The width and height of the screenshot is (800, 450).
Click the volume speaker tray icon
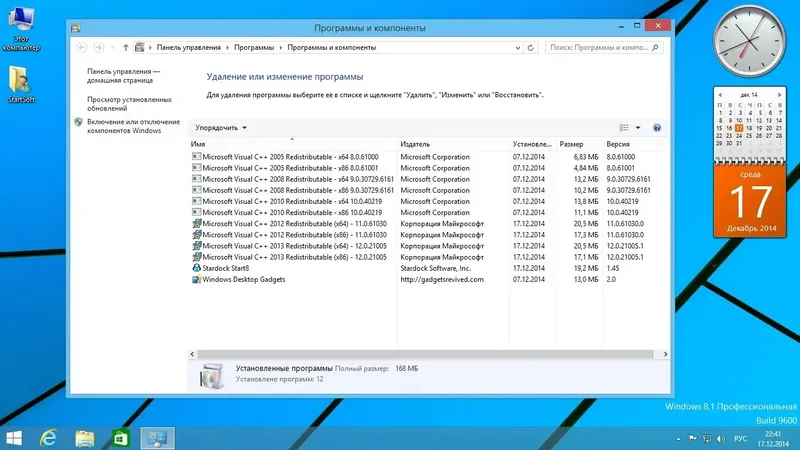[721, 439]
